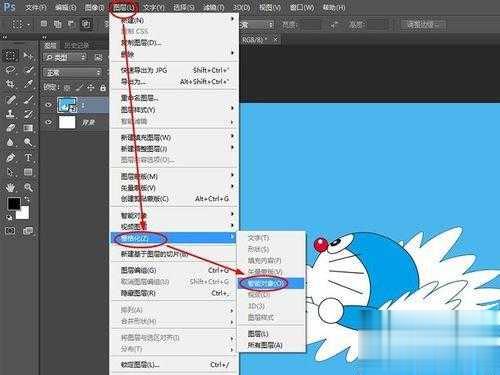Expand the Layer Mask (M) submenu
The height and width of the screenshot is (375, 500).
pos(174,176)
